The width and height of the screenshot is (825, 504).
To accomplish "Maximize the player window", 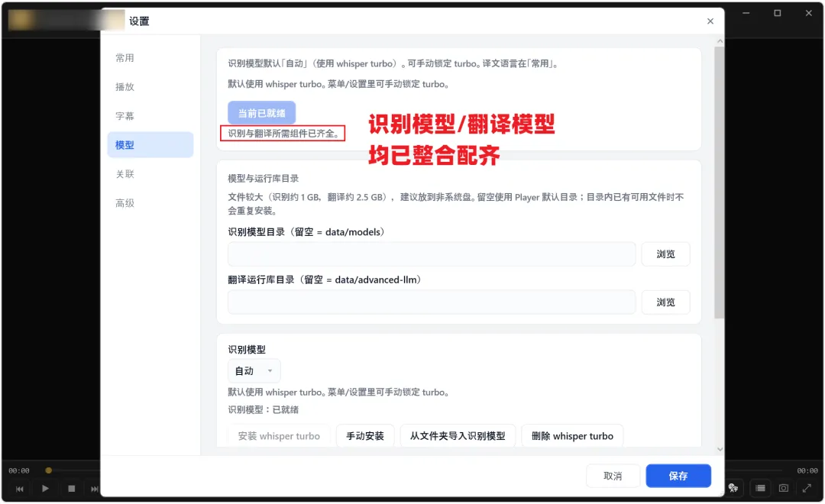I will (777, 13).
